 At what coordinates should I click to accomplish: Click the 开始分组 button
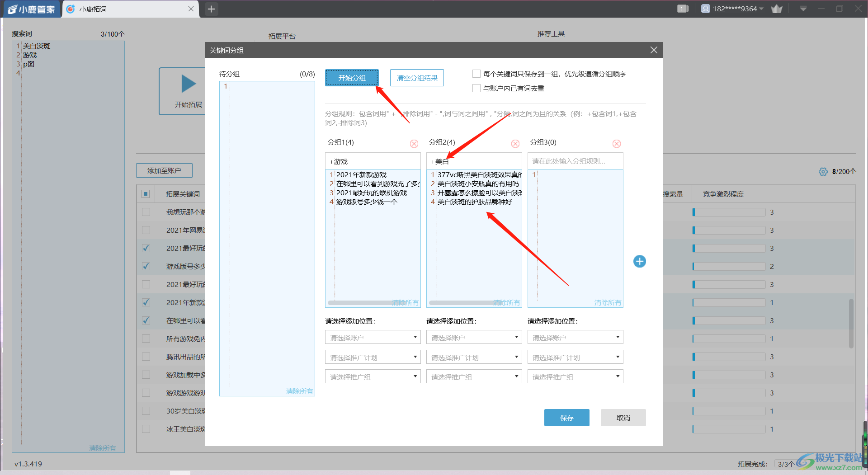coord(352,78)
